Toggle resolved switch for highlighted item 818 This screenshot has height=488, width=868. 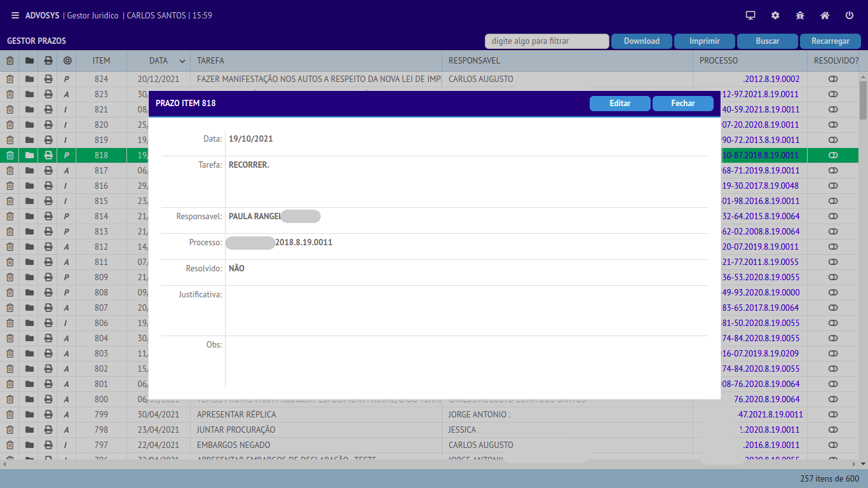(833, 155)
